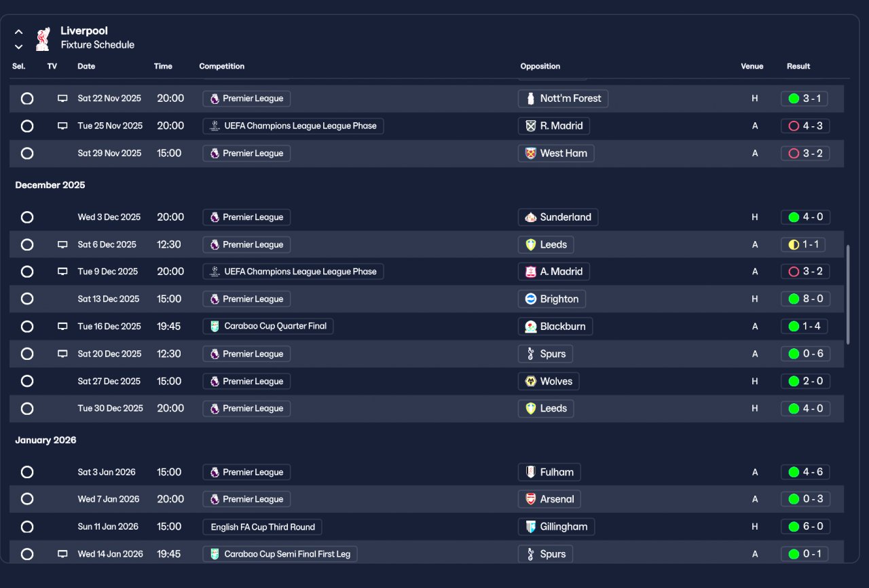Open the 0 - 6 result against Spurs
The image size is (869, 588).
tap(805, 354)
